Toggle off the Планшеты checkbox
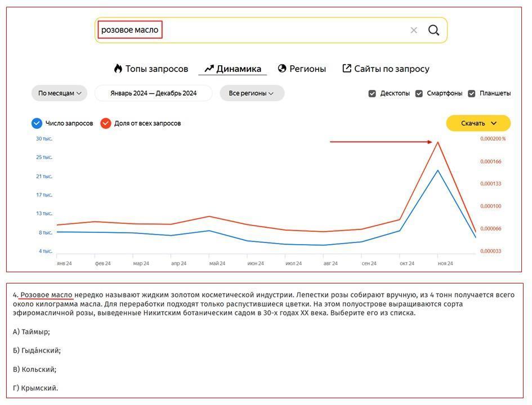 pyautogui.click(x=471, y=93)
